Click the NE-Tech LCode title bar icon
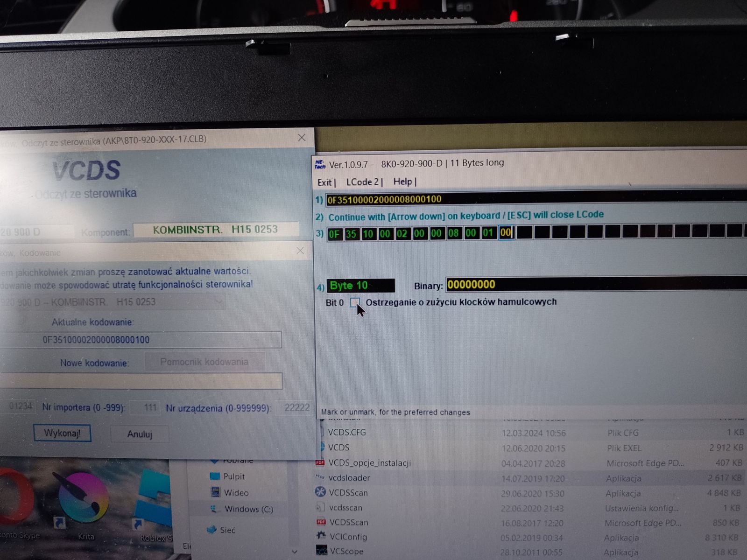This screenshot has height=560, width=747. [x=320, y=164]
